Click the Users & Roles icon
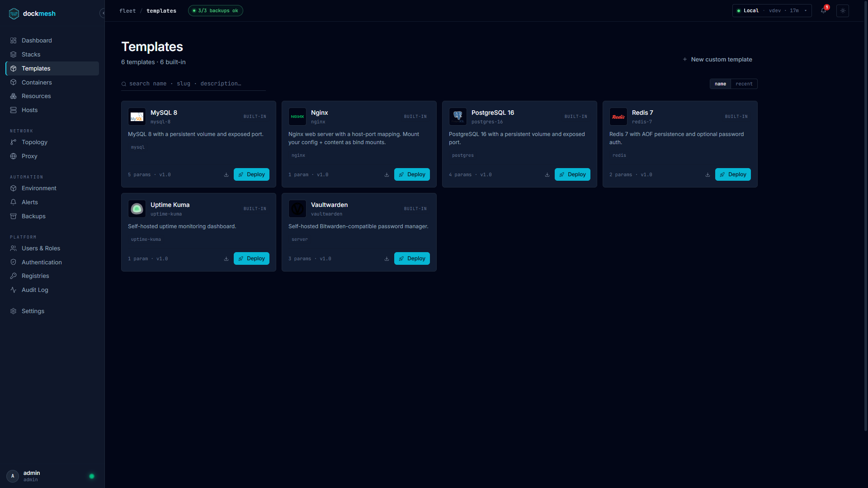The height and width of the screenshot is (488, 868). [14, 249]
